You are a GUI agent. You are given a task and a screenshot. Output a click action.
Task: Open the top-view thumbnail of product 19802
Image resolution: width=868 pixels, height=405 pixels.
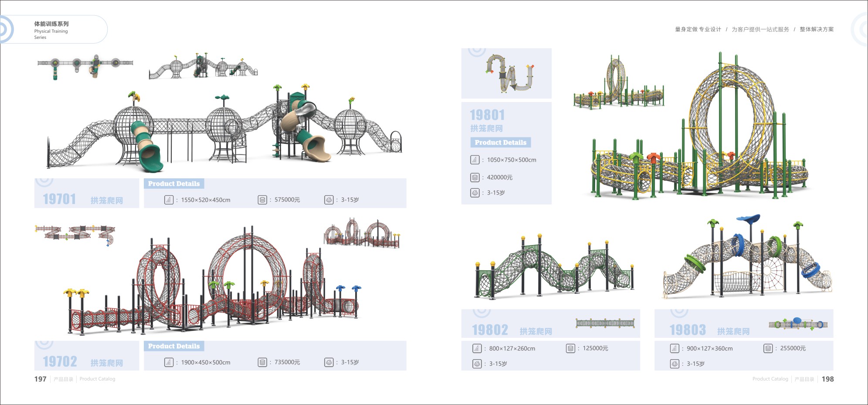605,323
